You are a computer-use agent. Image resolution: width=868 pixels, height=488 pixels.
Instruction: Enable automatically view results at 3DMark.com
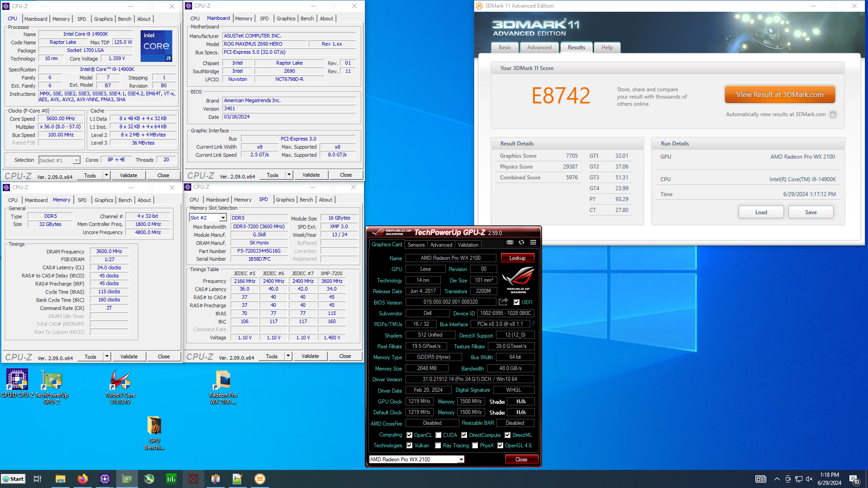[833, 115]
